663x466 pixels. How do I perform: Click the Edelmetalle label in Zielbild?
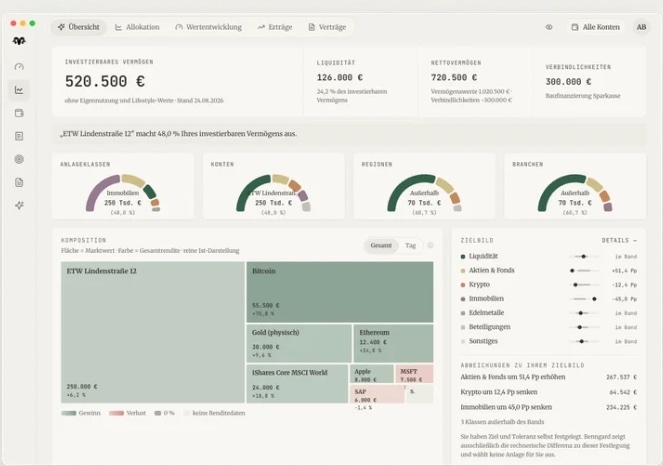point(486,313)
